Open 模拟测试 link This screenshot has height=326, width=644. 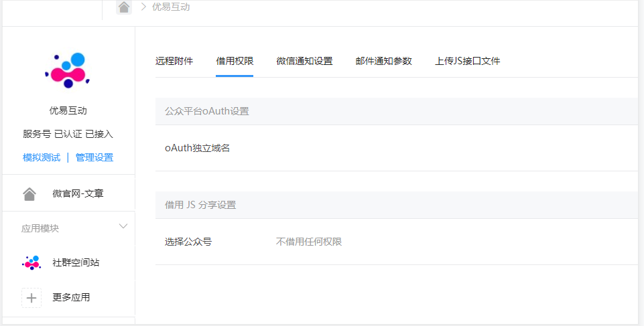pos(42,157)
